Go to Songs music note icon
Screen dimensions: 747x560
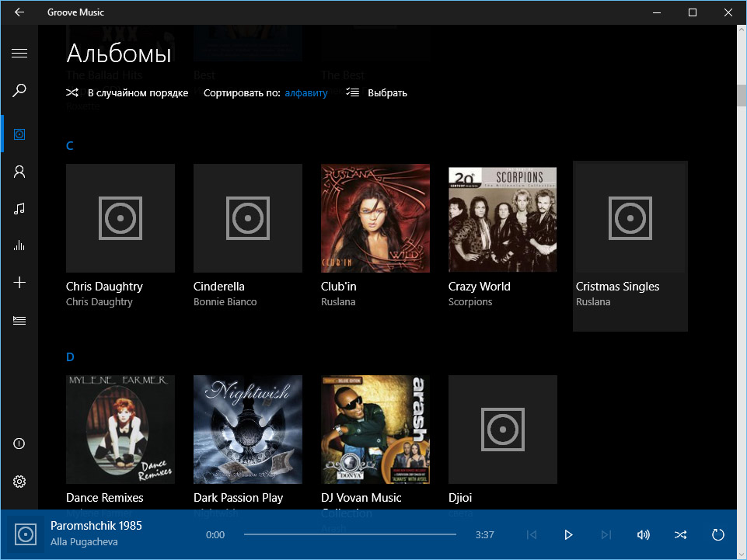click(19, 209)
